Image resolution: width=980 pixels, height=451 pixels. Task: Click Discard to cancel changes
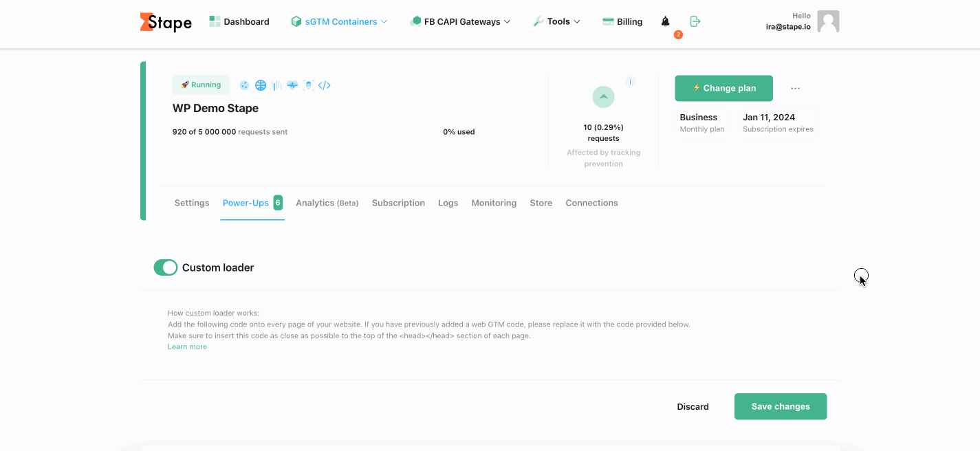click(693, 406)
